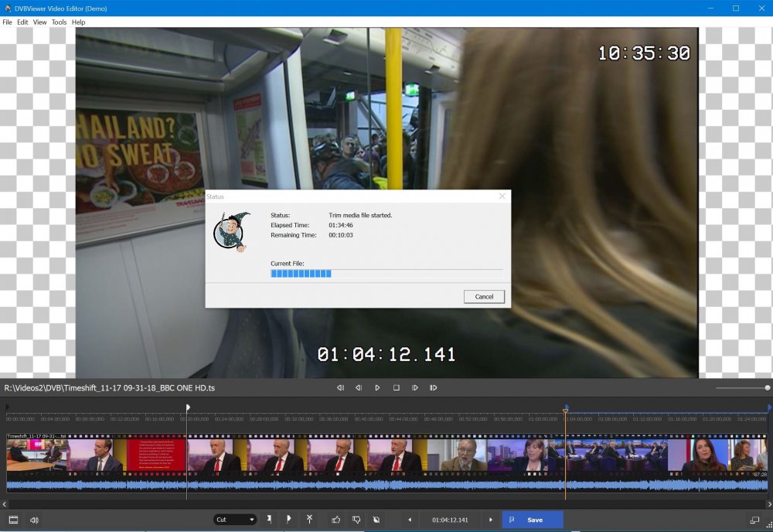Click the delete marker icon
Viewport: 773px width, 532px height.
click(x=309, y=520)
